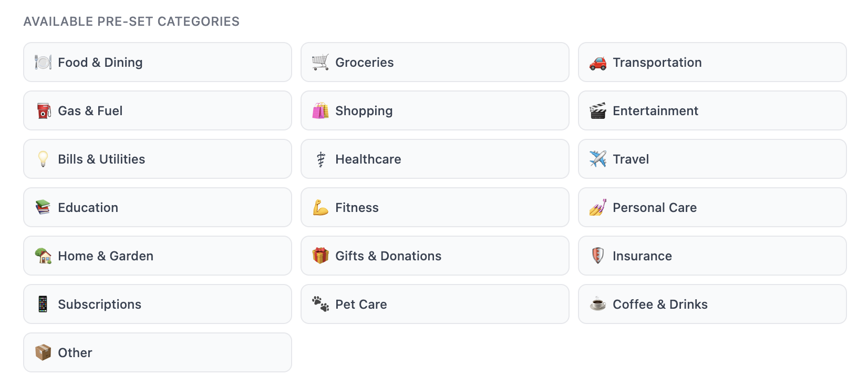Screen dimensions: 868x385
Task: Click the fork and knife Food & Dining icon
Action: [x=43, y=62]
